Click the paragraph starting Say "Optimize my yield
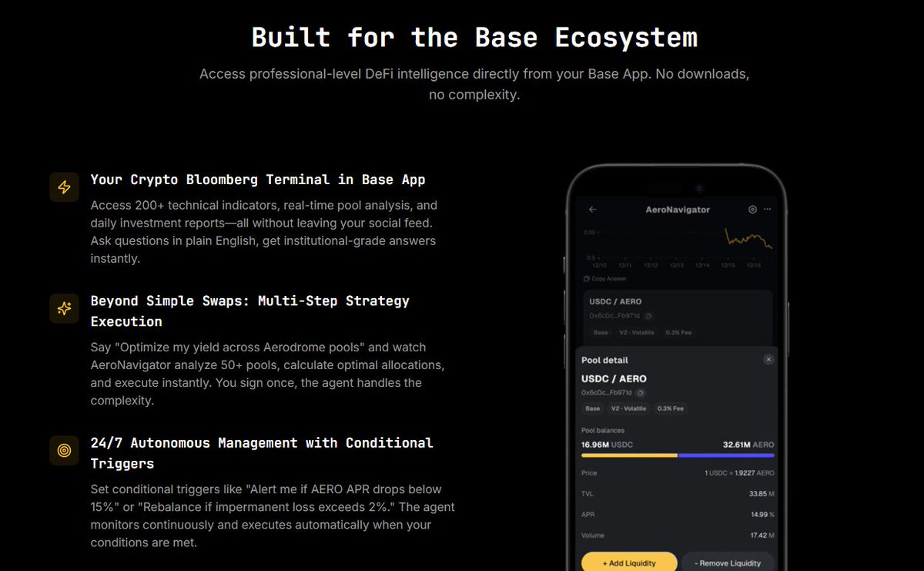Image resolution: width=924 pixels, height=571 pixels. point(267,374)
